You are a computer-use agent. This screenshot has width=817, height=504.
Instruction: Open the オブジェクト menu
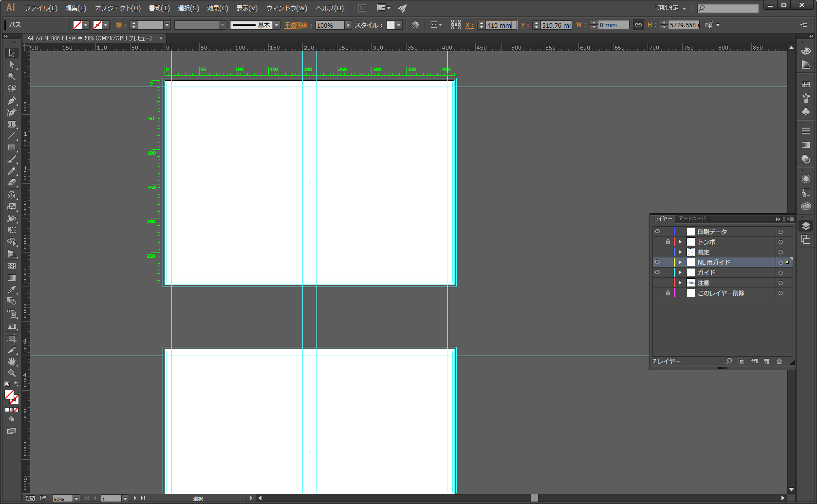[117, 8]
